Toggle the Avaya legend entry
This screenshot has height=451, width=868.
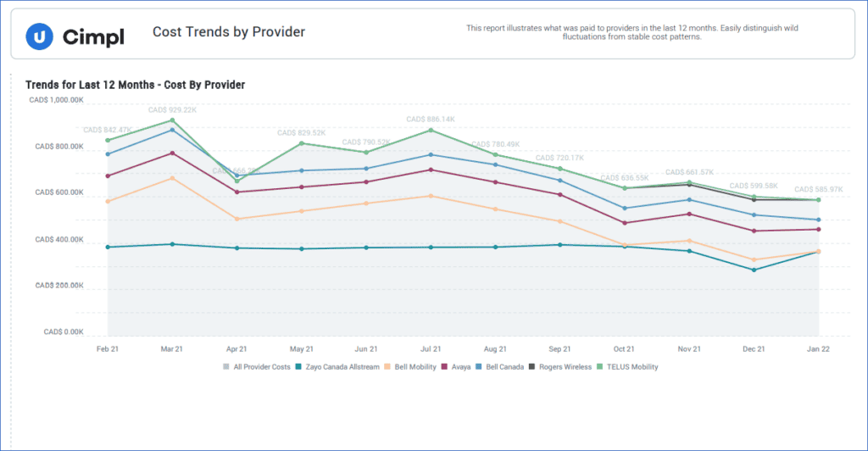click(455, 367)
